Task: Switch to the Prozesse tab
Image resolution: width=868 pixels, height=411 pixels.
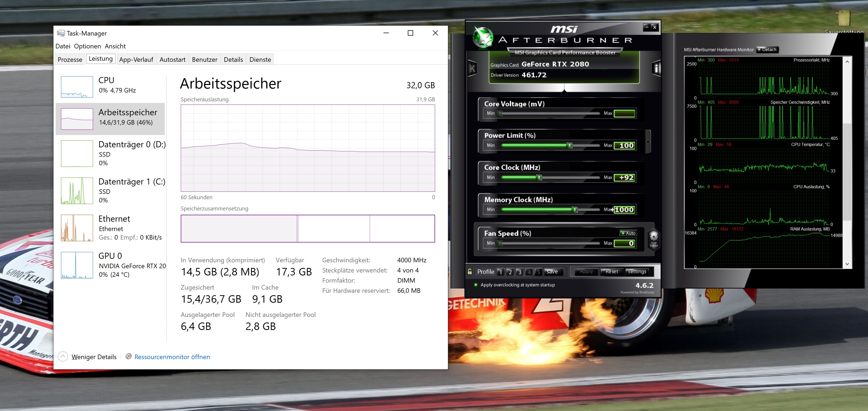Action: click(x=70, y=60)
